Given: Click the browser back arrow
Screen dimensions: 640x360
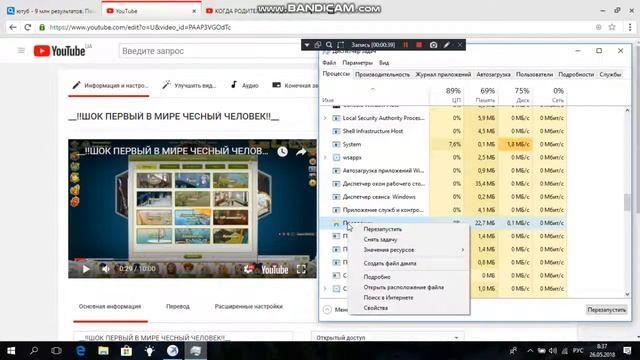Looking at the screenshot, I should pos(13,27).
